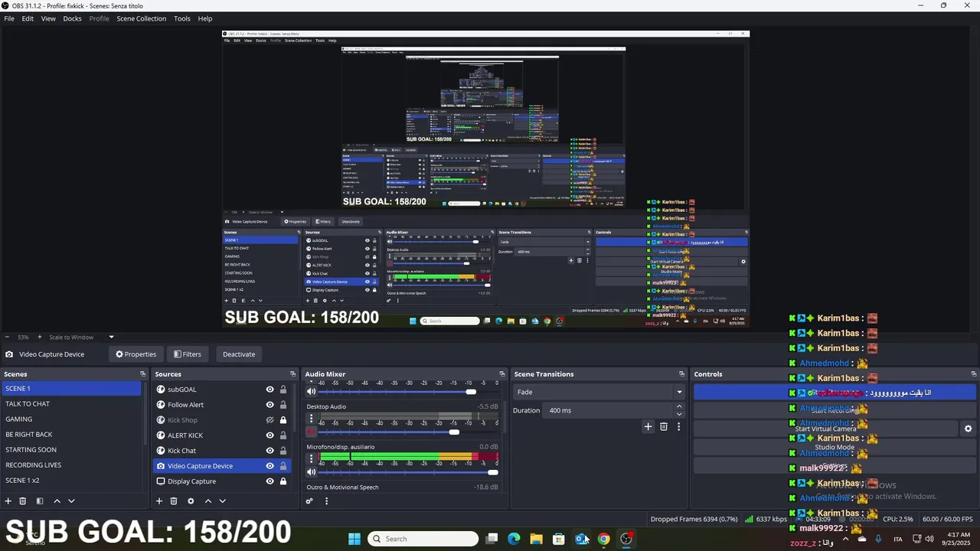
Task: Increase transition duration with up arrow
Action: click(x=678, y=407)
